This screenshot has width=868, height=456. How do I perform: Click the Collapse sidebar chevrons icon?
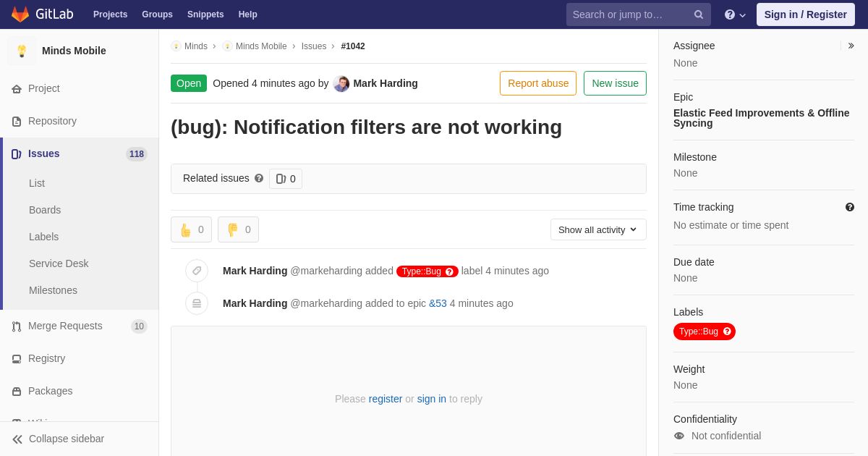pos(17,439)
